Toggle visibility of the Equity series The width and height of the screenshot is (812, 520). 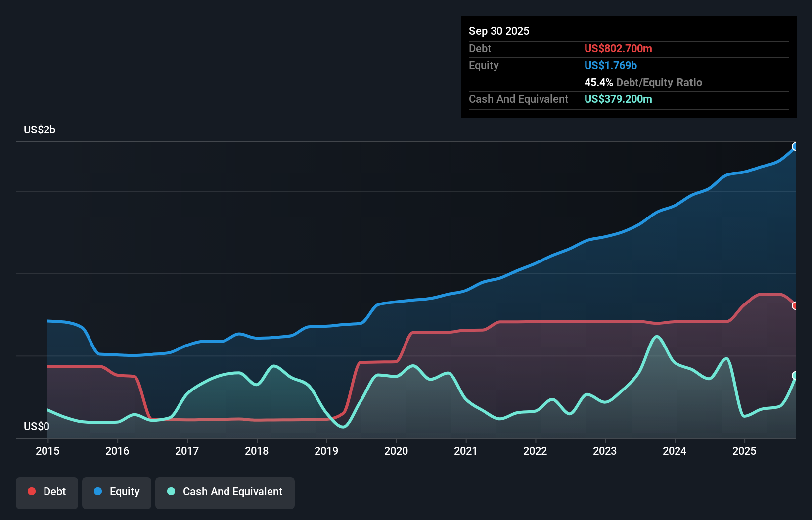click(x=116, y=491)
